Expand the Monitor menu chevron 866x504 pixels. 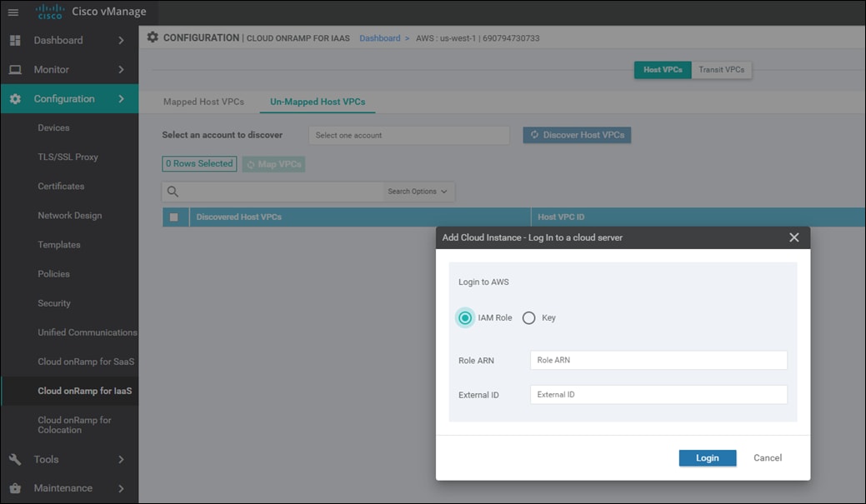coord(121,69)
